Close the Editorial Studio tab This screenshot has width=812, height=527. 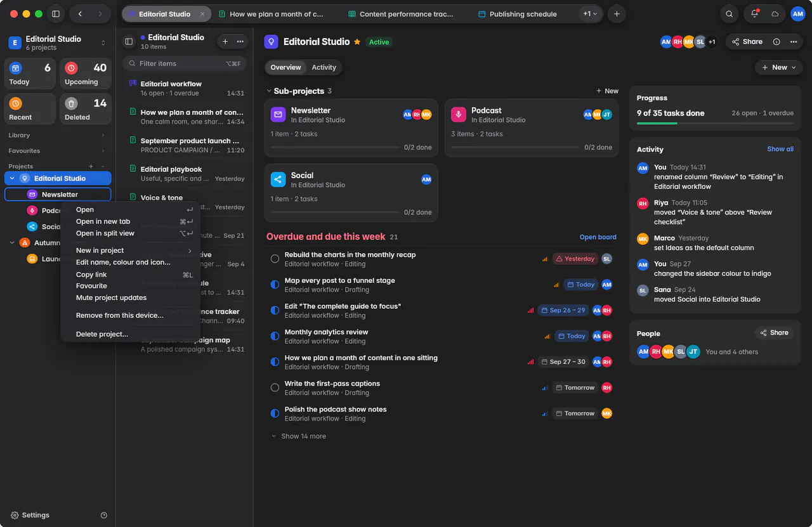[x=202, y=14]
